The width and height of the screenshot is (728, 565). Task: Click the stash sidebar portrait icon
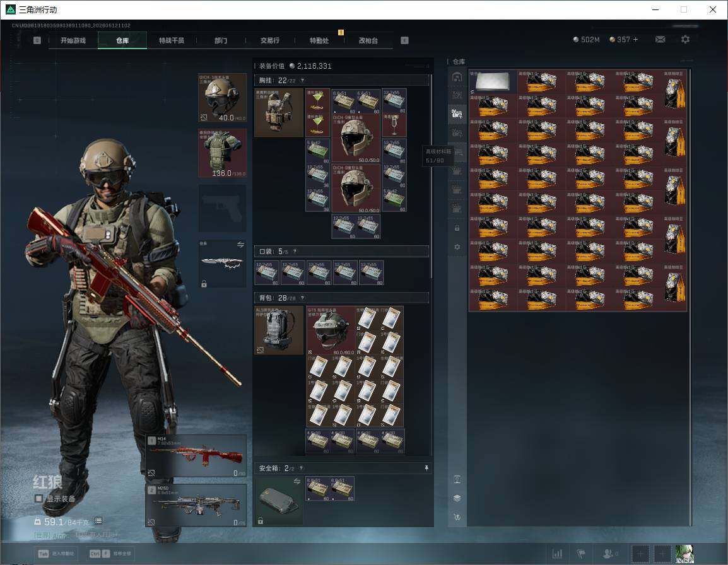click(457, 479)
